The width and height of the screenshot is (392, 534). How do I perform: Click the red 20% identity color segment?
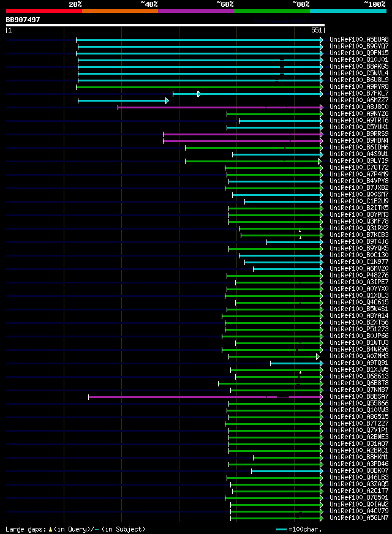[x=44, y=11]
